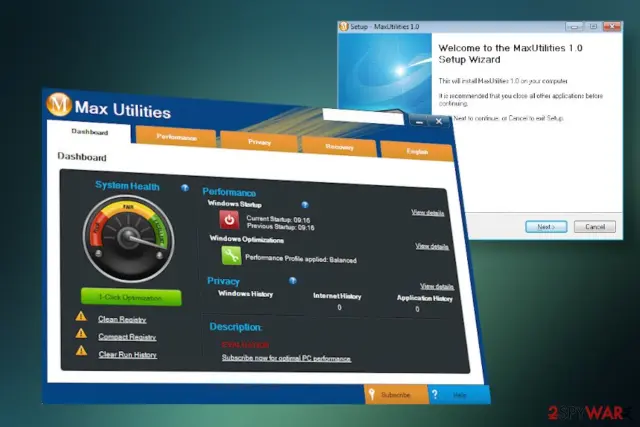The width and height of the screenshot is (640, 427).
Task: Start 1-Click Optimization
Action: click(x=131, y=297)
